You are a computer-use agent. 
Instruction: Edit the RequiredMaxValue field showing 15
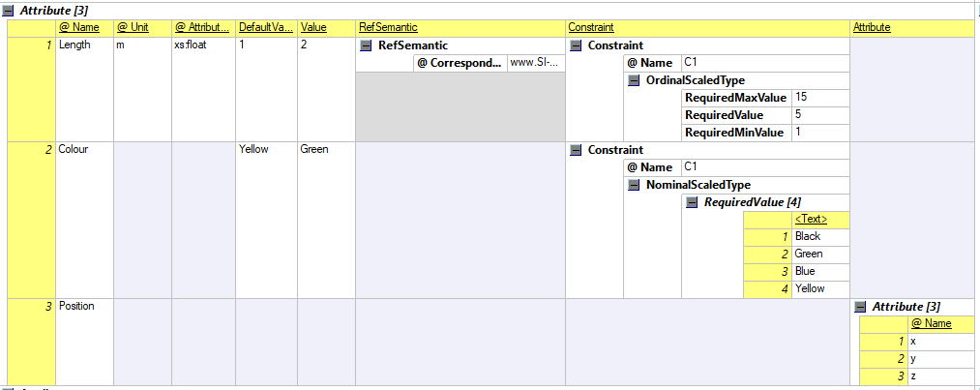pyautogui.click(x=819, y=98)
